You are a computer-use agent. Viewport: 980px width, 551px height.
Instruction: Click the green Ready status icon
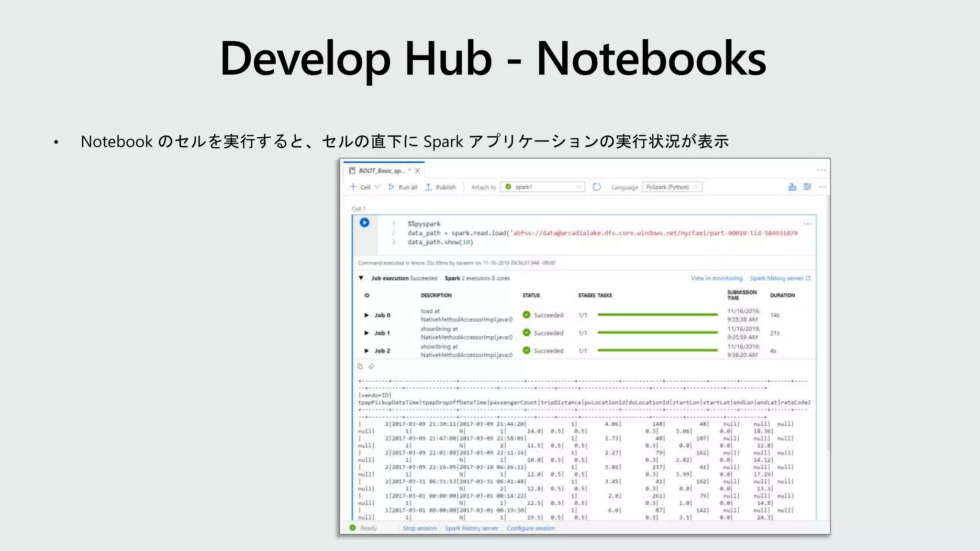coord(353,528)
